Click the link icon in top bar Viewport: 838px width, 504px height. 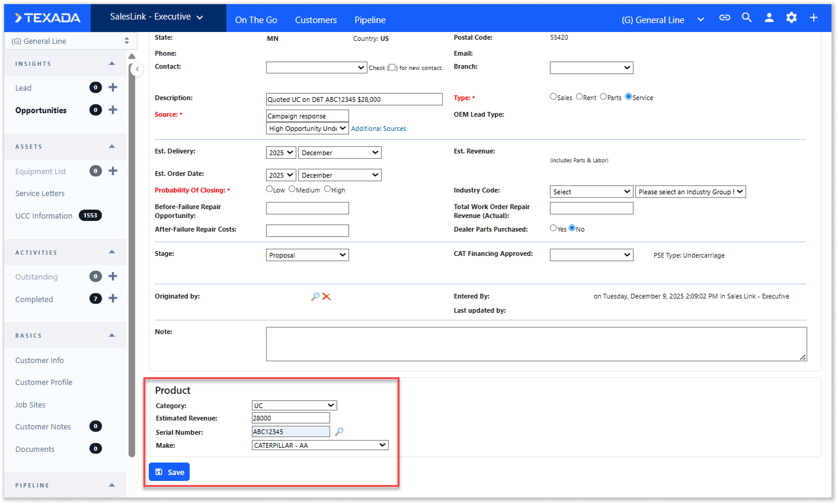724,18
